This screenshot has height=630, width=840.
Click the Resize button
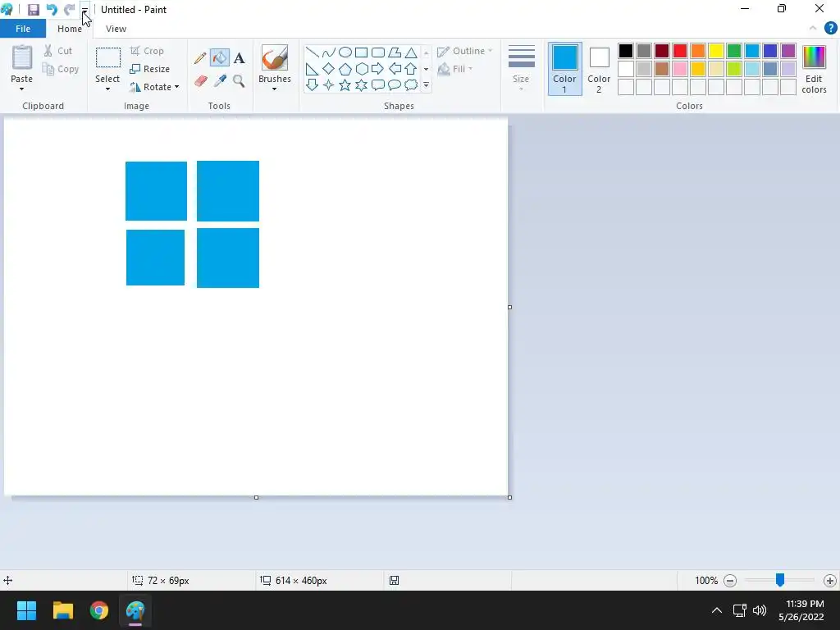tap(149, 69)
